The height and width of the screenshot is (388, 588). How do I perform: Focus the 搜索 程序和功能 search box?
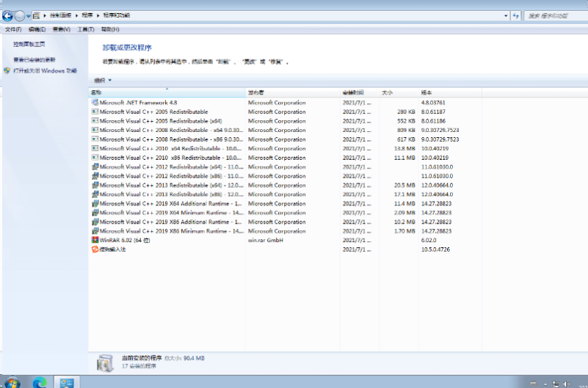[556, 15]
